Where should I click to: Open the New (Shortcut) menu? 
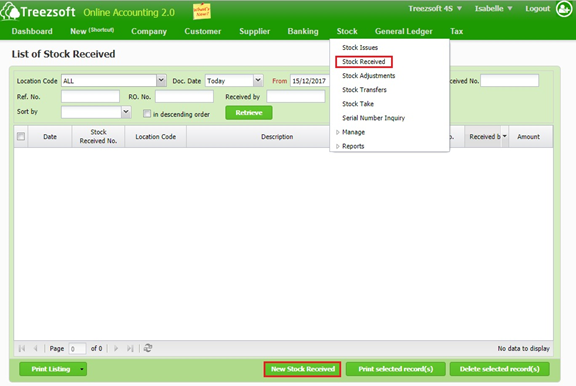(92, 31)
